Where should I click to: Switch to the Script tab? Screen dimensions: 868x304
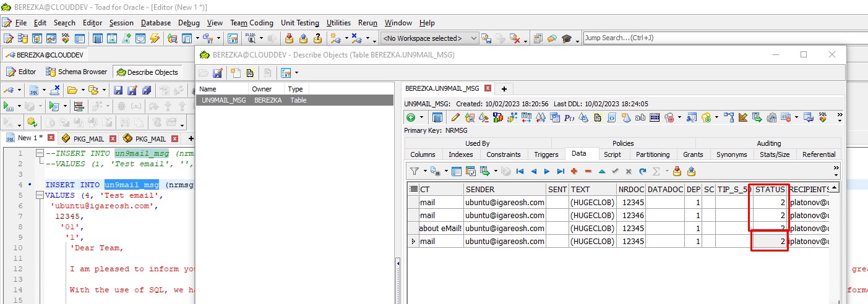pyautogui.click(x=612, y=154)
